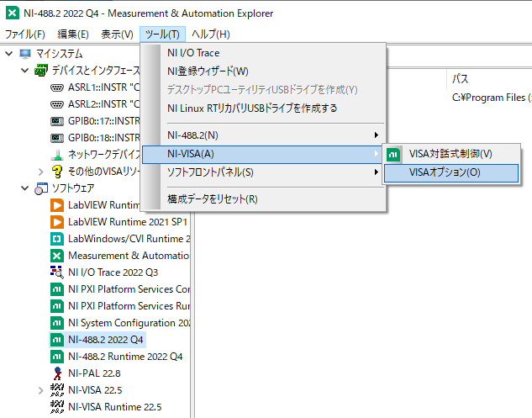The image size is (532, 418).
Task: Click the ASRL1::INSTR serial port icon
Action: coord(57,87)
